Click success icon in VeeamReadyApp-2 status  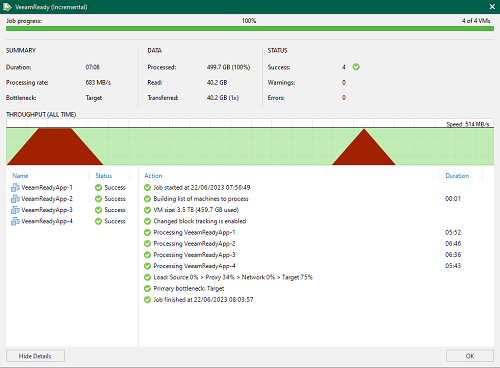tap(98, 199)
